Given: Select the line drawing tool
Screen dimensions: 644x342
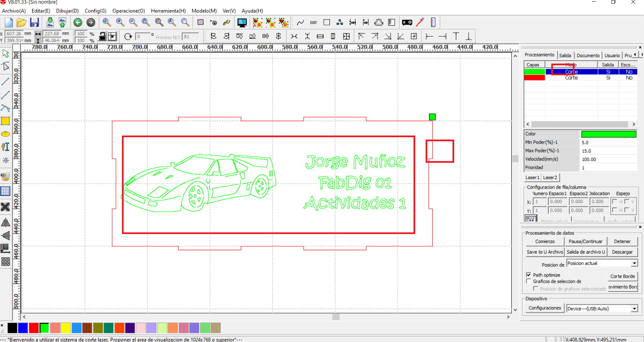Looking at the screenshot, I should point(5,82).
